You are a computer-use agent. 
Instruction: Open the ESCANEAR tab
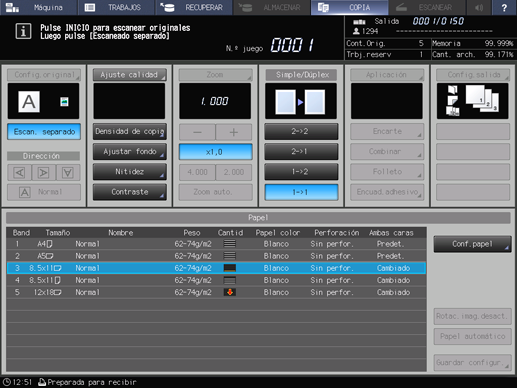click(427, 7)
